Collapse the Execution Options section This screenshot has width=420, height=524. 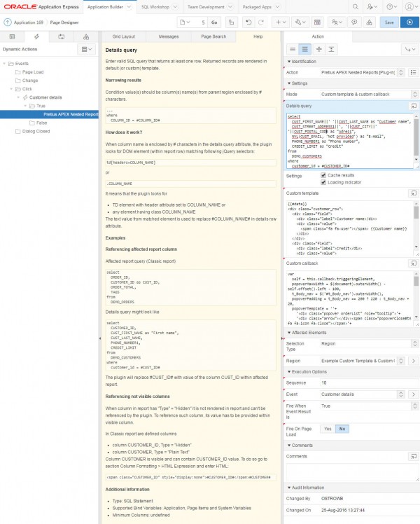point(289,371)
